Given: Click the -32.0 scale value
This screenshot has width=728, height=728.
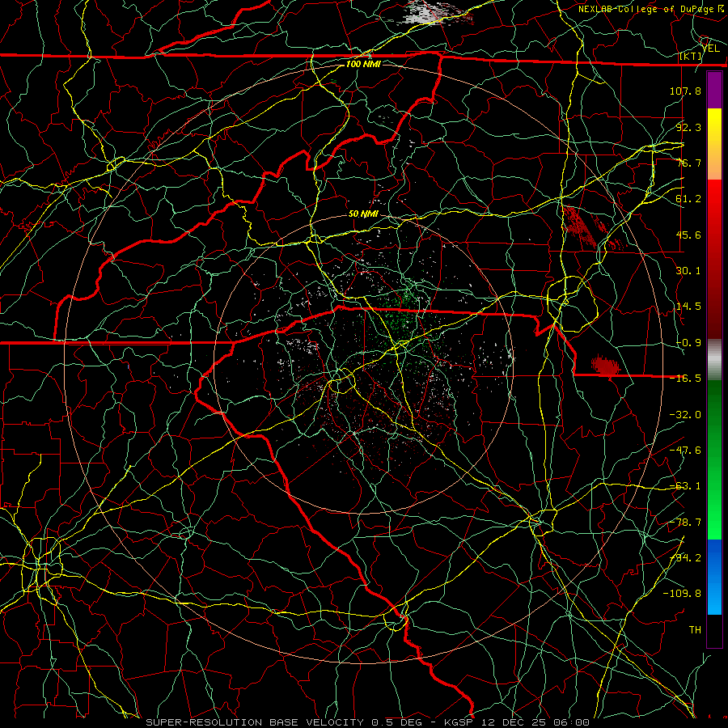Looking at the screenshot, I should (x=685, y=415).
